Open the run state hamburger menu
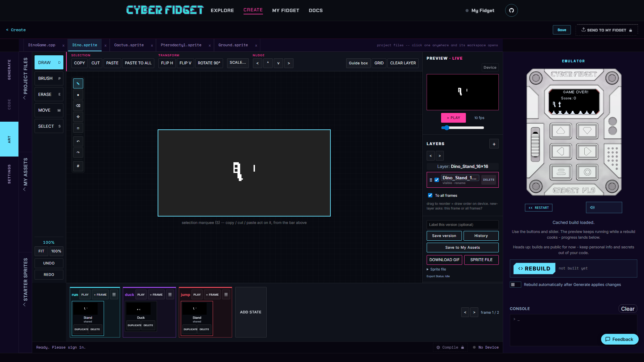 click(114, 295)
